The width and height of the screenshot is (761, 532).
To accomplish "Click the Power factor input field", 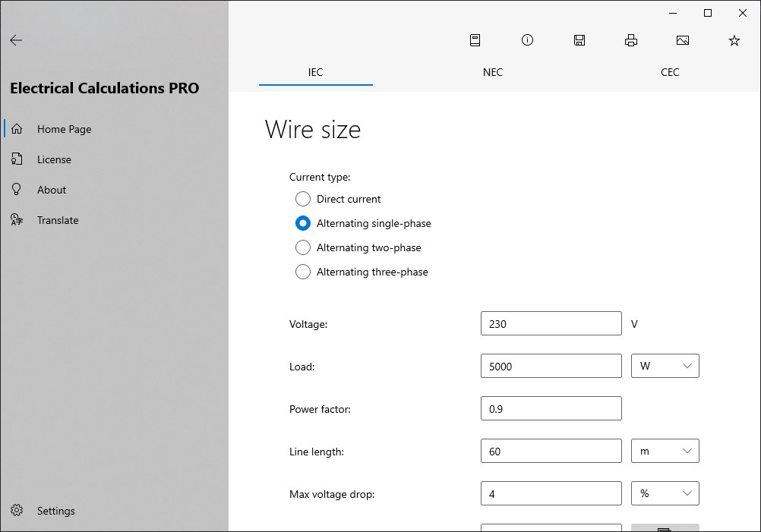I will (x=551, y=408).
